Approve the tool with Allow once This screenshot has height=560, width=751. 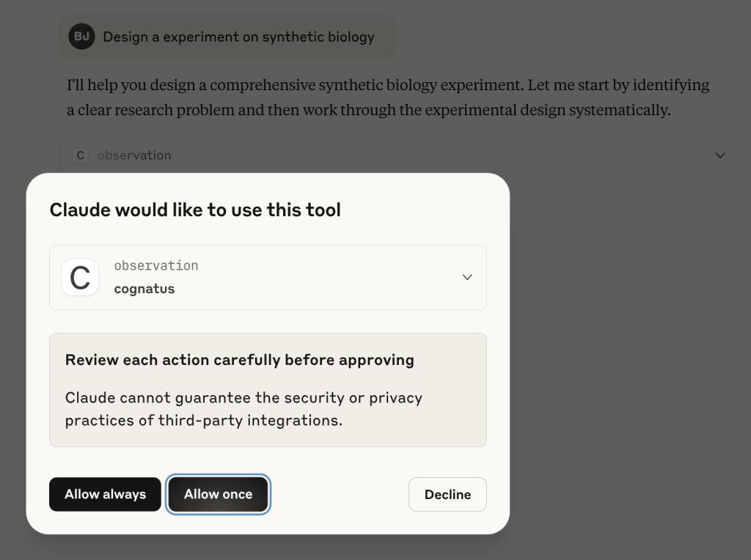point(219,495)
